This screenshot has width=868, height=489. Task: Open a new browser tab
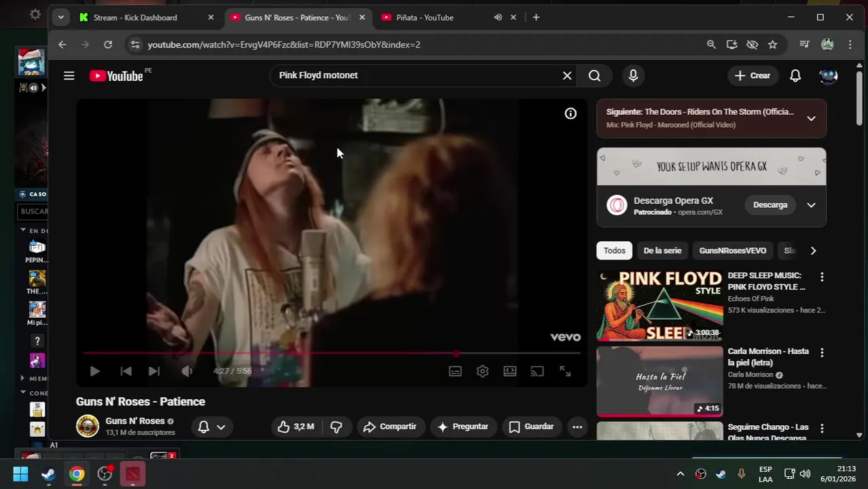(x=536, y=17)
